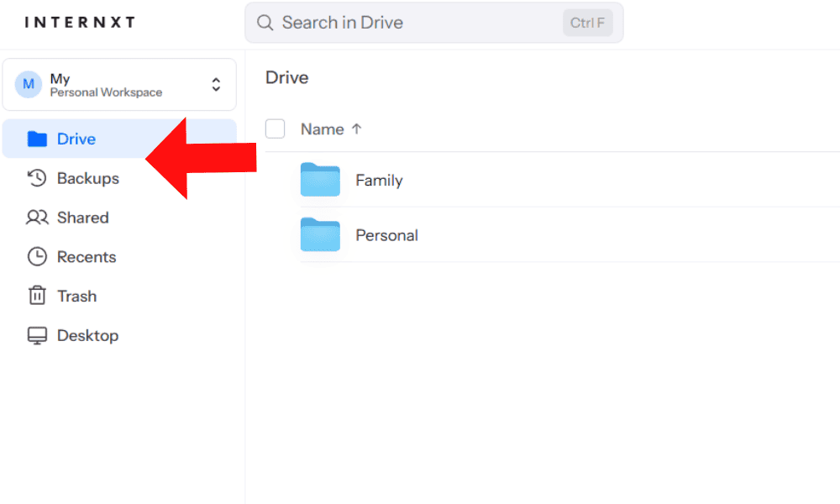The image size is (840, 504).
Task: Go to the Shared section
Action: [x=82, y=218]
